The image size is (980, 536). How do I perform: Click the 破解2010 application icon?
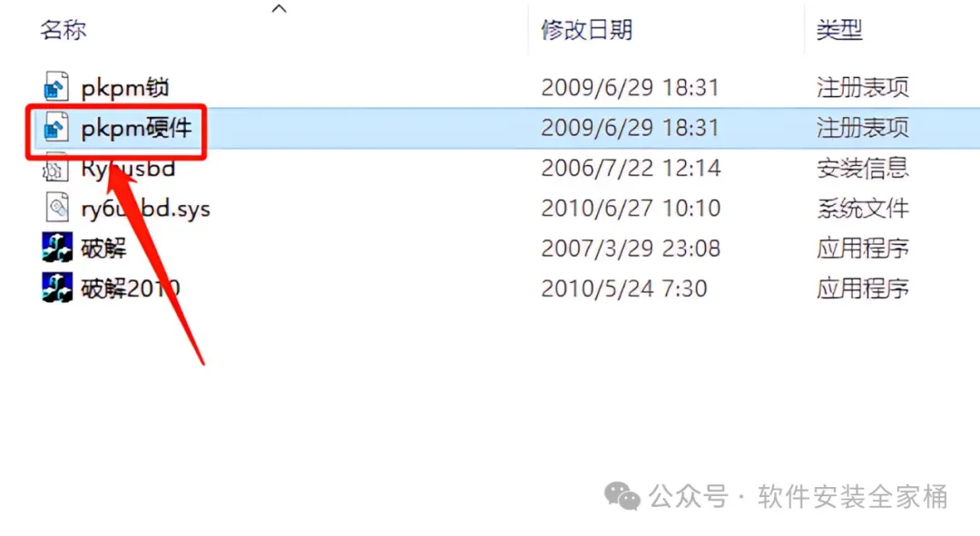pos(57,287)
